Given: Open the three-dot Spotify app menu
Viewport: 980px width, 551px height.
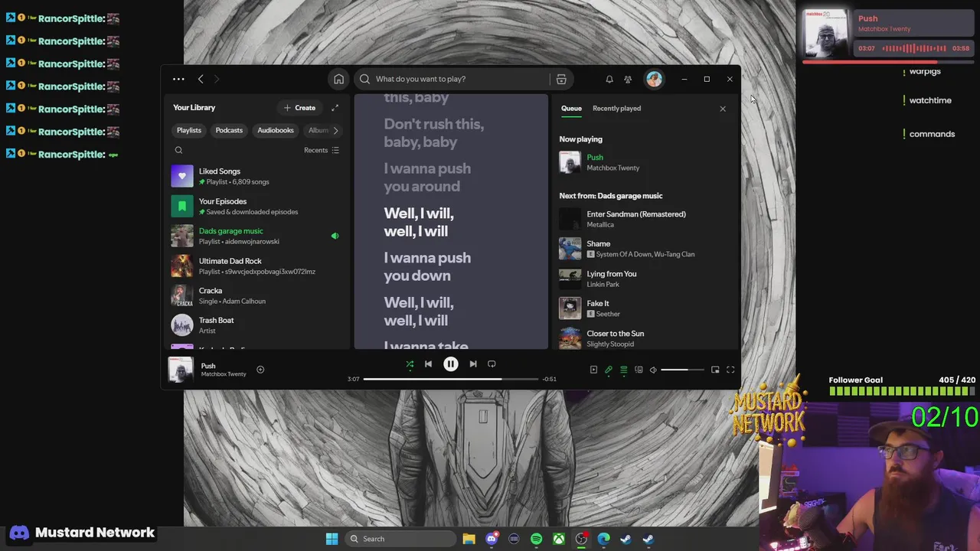Looking at the screenshot, I should [178, 79].
